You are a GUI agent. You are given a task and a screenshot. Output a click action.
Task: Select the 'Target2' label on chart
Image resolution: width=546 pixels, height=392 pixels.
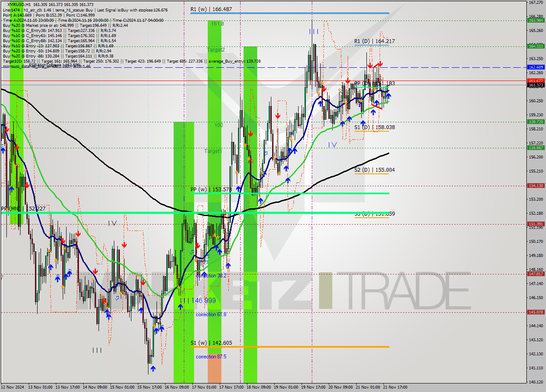[216, 50]
